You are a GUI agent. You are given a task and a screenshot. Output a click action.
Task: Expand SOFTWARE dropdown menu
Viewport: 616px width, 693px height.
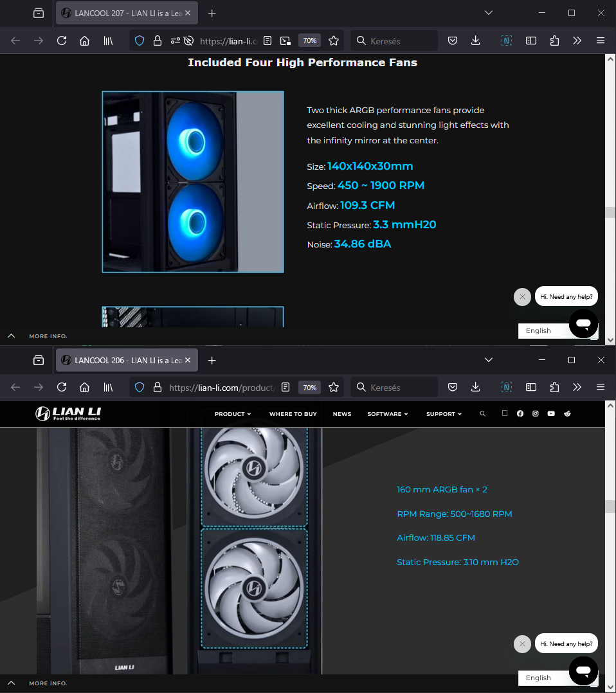387,414
